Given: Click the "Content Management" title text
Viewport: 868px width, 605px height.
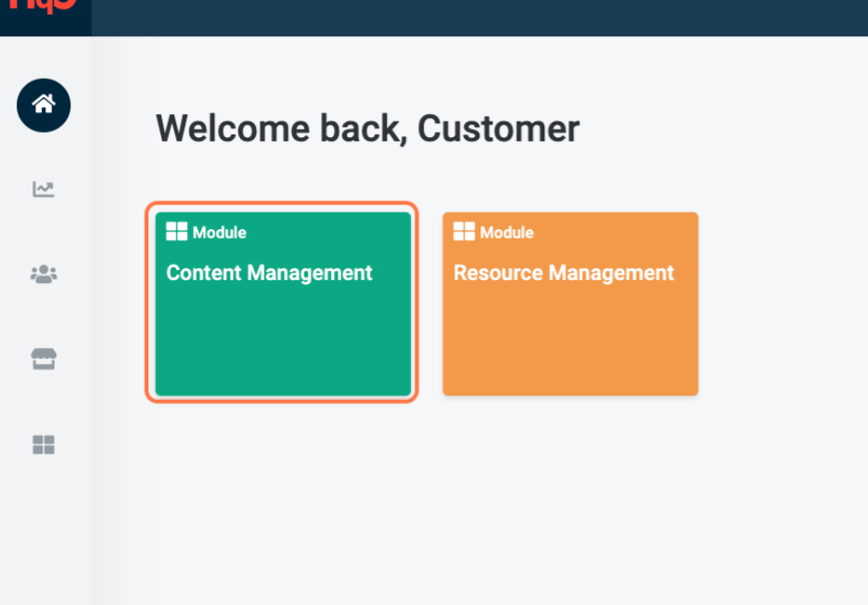Looking at the screenshot, I should click(269, 273).
